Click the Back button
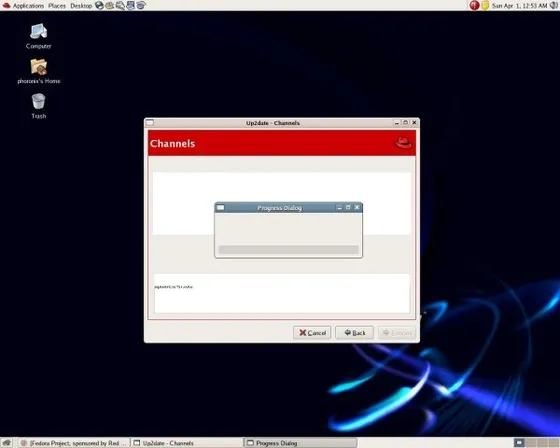Viewport: 560px width, 448px height. pyautogui.click(x=355, y=333)
